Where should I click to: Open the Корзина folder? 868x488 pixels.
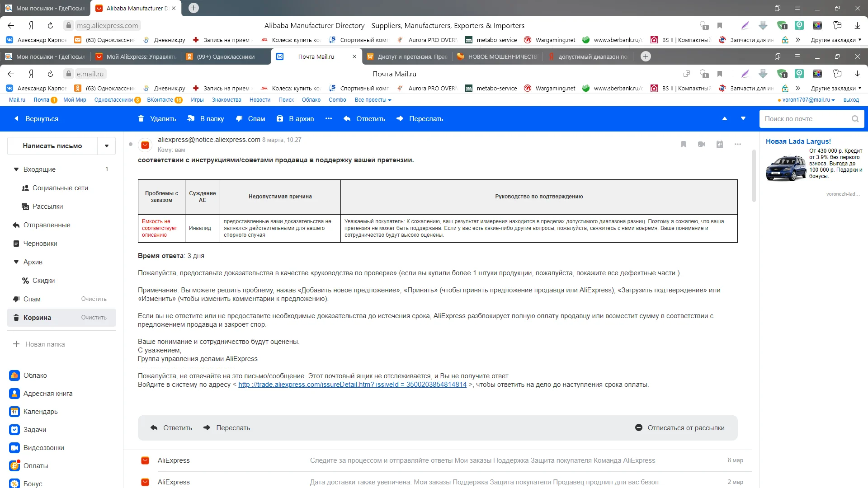[37, 318]
